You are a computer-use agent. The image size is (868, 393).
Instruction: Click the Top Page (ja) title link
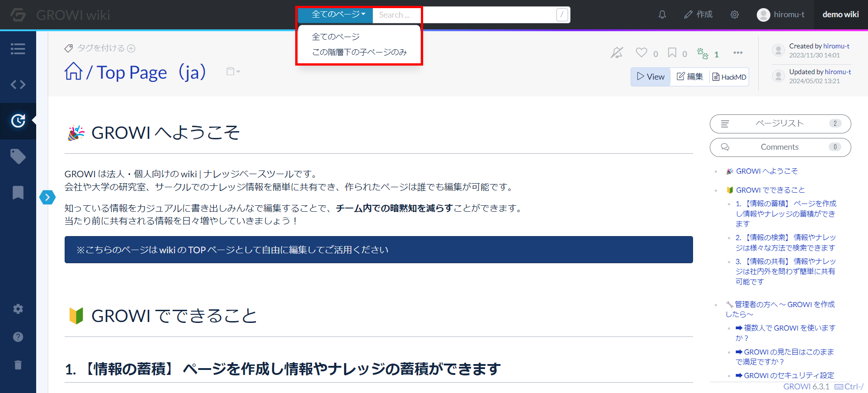pos(151,72)
